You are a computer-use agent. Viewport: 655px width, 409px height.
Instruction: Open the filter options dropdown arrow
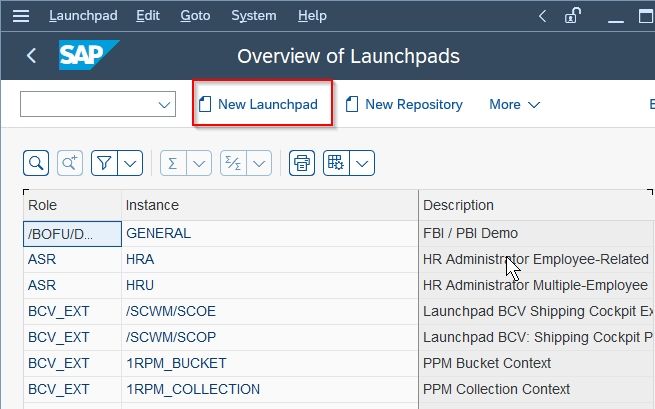[x=130, y=163]
